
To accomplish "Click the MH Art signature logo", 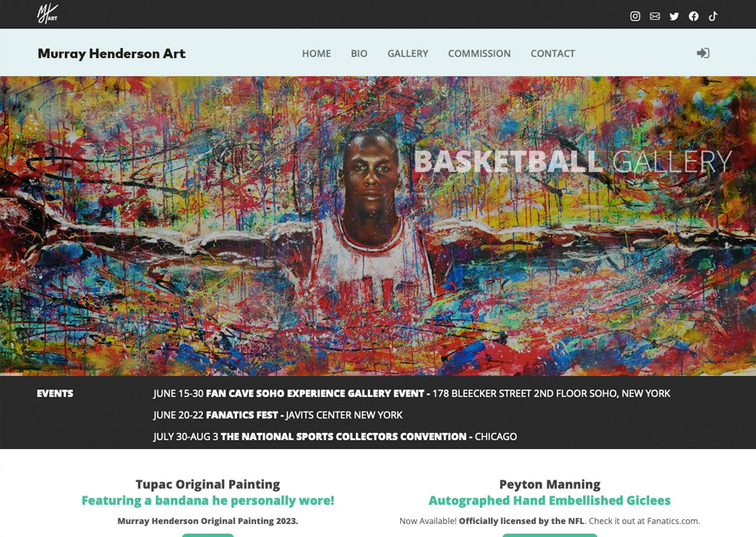I will click(48, 14).
